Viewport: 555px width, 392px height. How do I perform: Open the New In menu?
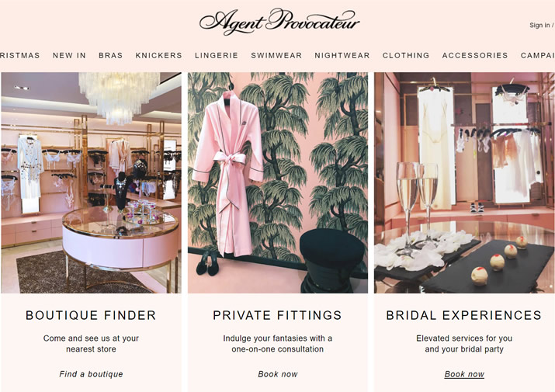(69, 56)
